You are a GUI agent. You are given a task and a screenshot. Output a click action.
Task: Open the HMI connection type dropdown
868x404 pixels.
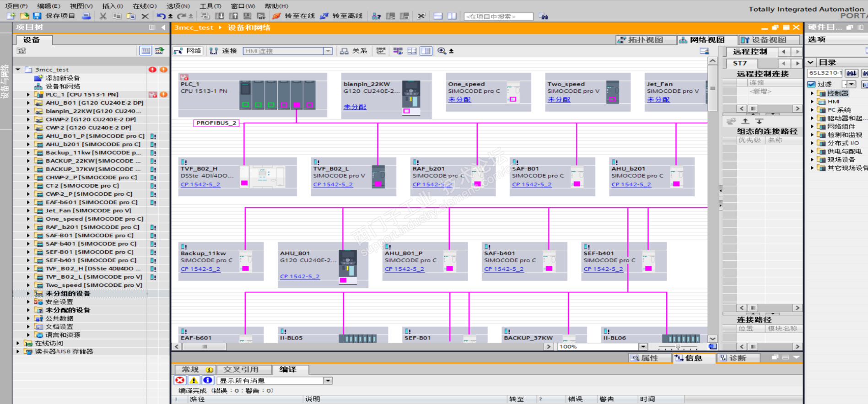(328, 51)
